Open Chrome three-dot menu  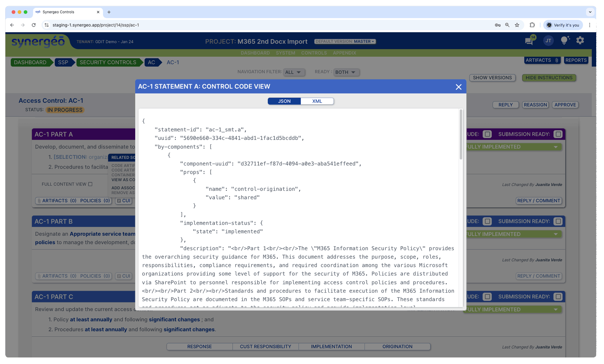pyautogui.click(x=589, y=25)
